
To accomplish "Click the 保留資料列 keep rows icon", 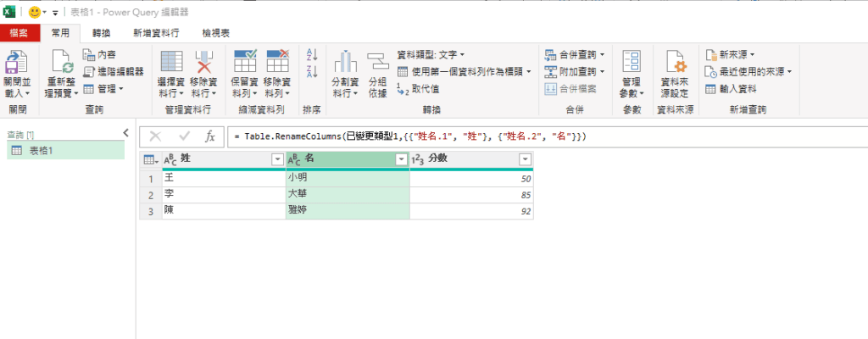I will click(x=244, y=62).
